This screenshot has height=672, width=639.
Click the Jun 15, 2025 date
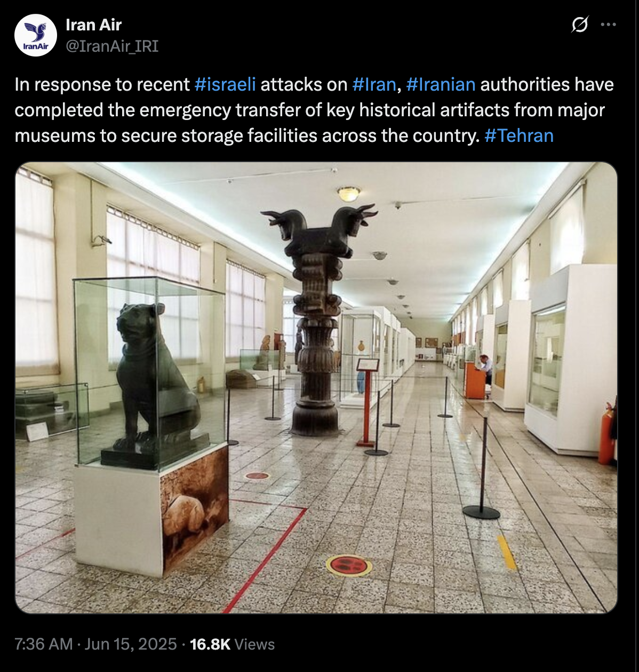point(130,644)
